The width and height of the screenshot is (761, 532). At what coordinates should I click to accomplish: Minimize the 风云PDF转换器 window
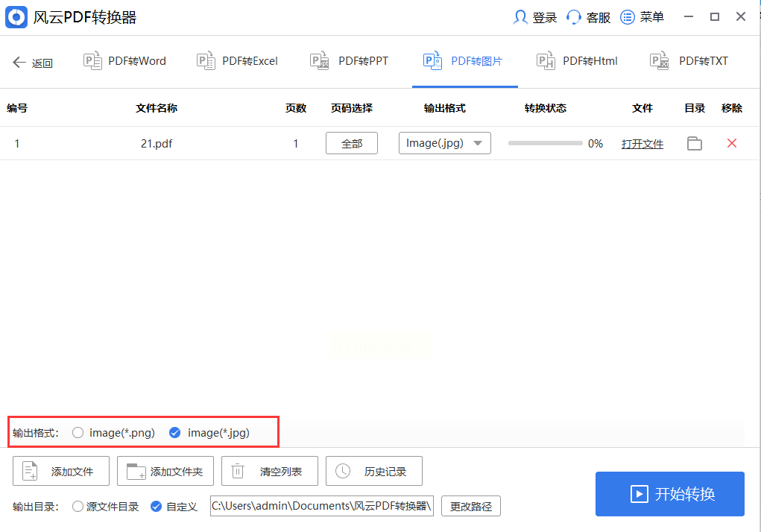click(x=689, y=17)
